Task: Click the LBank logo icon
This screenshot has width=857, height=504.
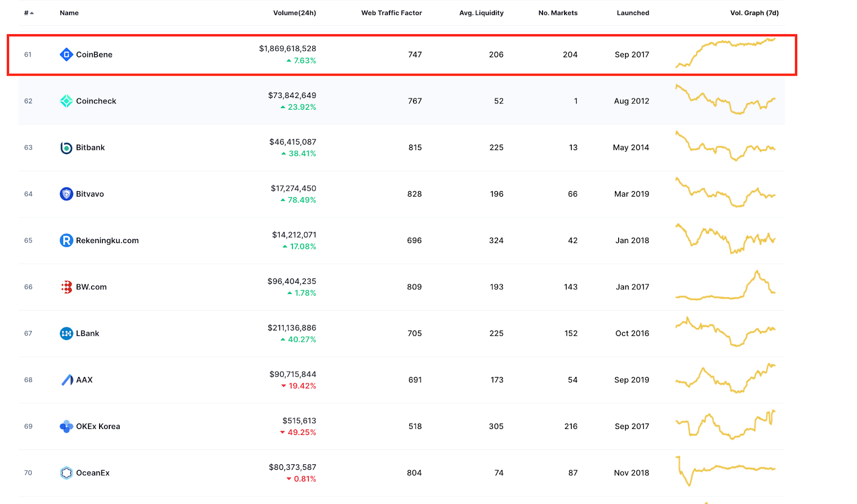Action: (66, 334)
